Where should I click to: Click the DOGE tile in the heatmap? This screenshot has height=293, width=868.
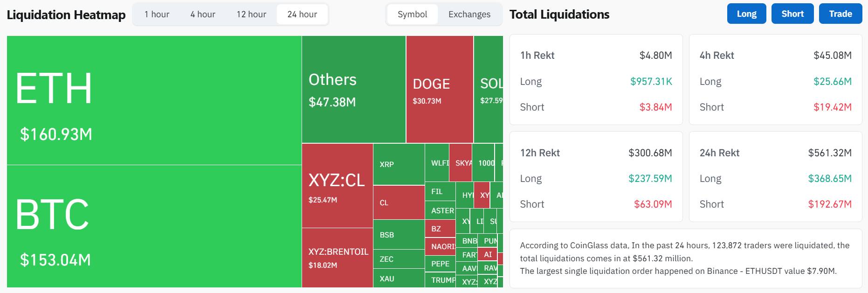pyautogui.click(x=439, y=89)
